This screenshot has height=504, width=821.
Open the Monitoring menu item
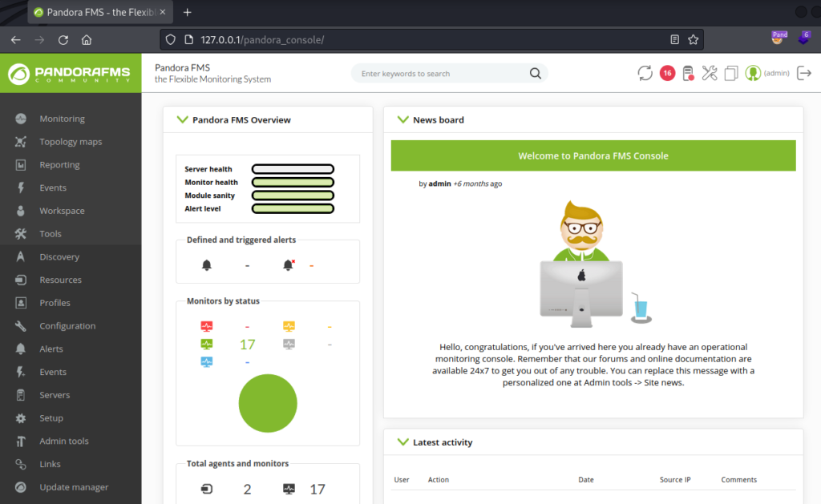63,119
